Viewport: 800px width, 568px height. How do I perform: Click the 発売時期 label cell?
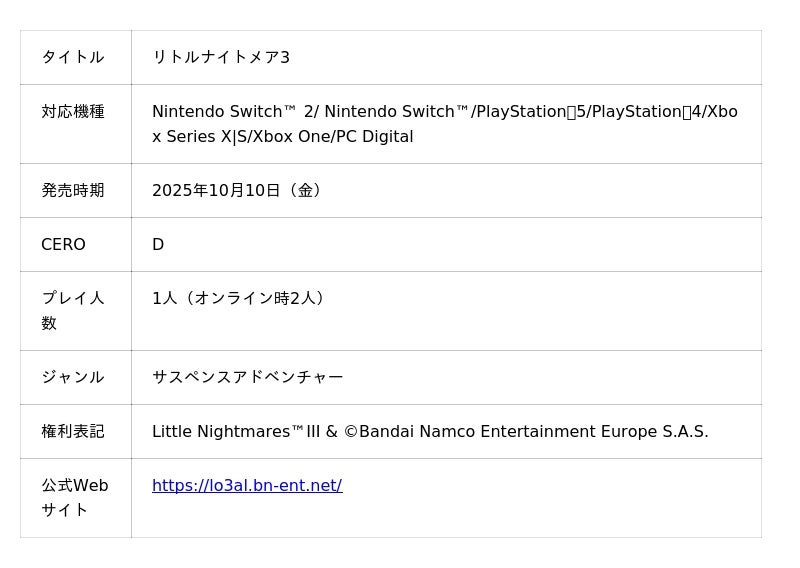73,190
